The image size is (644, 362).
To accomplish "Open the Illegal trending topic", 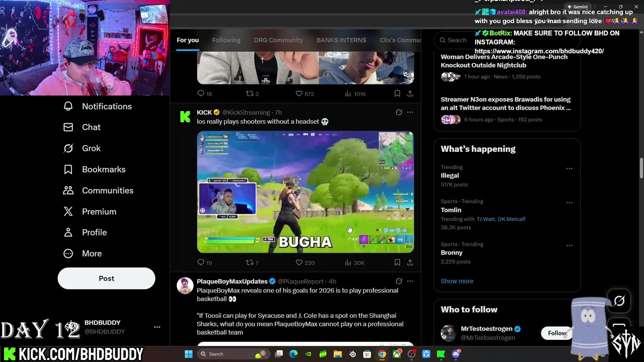I will [x=450, y=175].
